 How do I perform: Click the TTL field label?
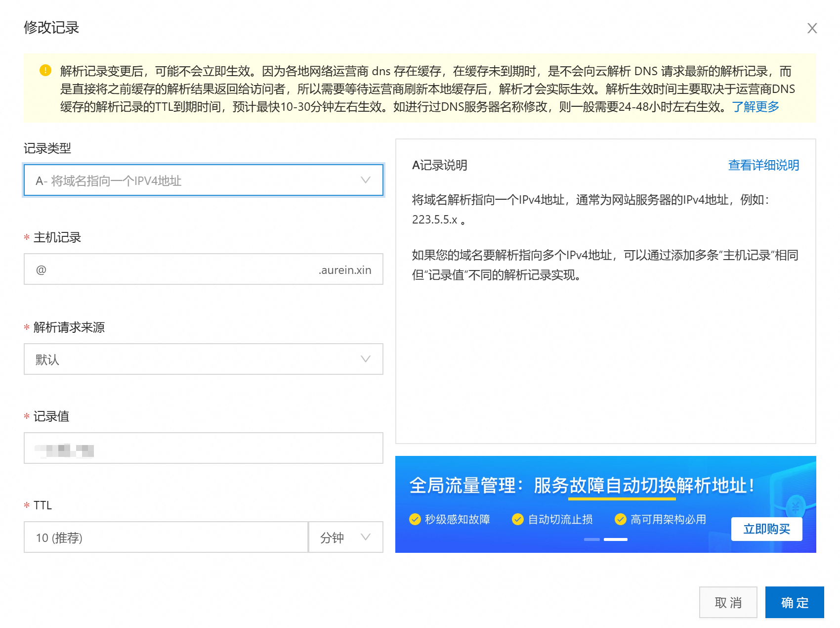42,505
